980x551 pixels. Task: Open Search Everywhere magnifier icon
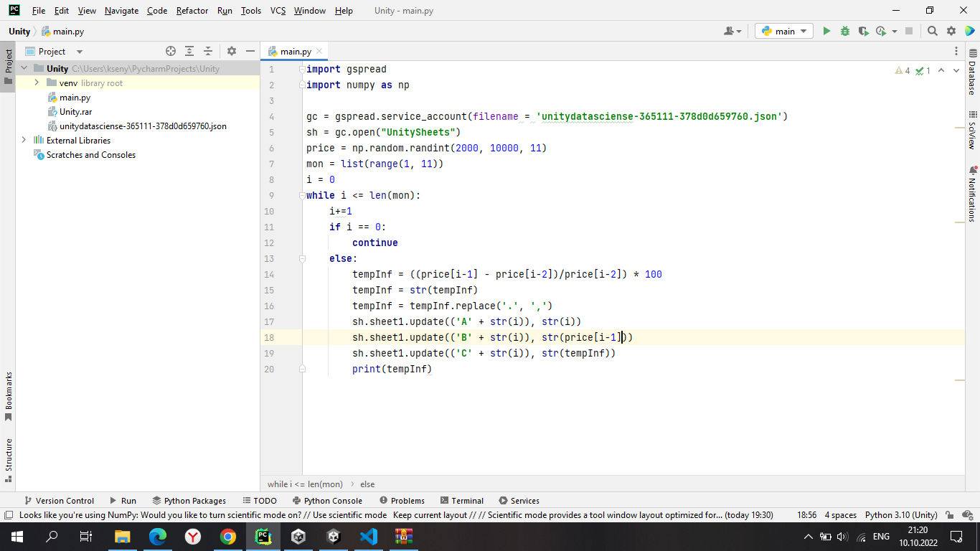point(932,31)
